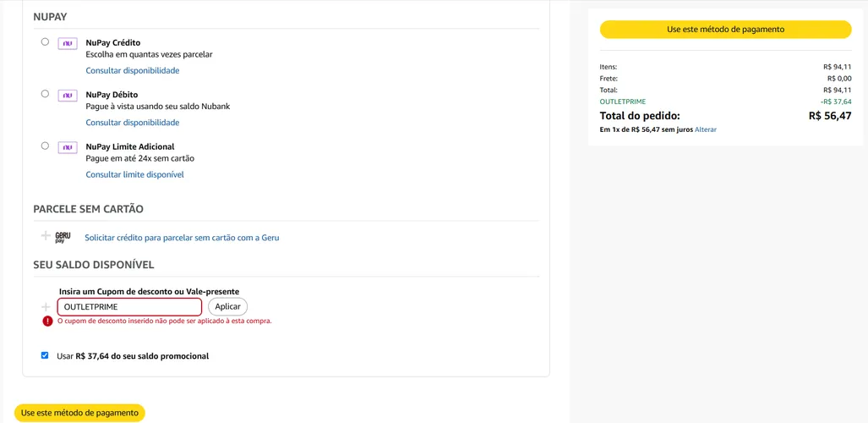Viewport: 868px width, 423px height.
Task: Click the Total do pedido R$ 56,47 amount
Action: (830, 116)
